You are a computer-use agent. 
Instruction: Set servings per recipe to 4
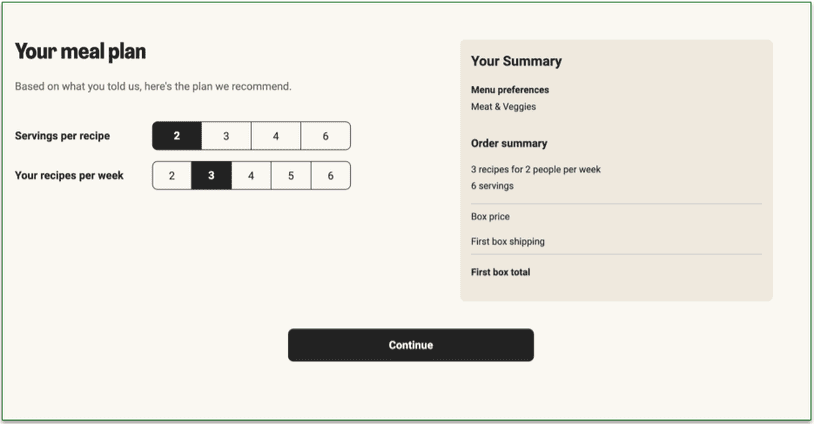276,136
